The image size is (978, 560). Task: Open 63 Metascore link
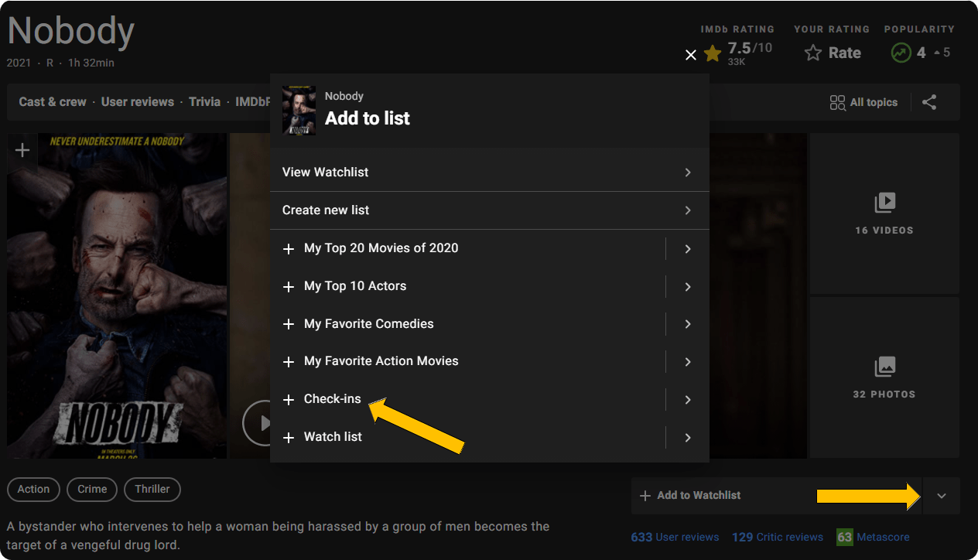pyautogui.click(x=873, y=537)
